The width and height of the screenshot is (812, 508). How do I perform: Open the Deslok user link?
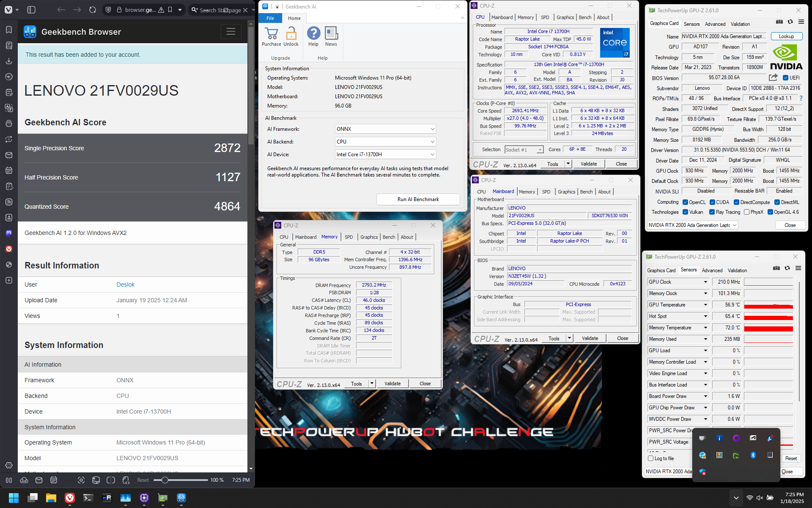(126, 284)
